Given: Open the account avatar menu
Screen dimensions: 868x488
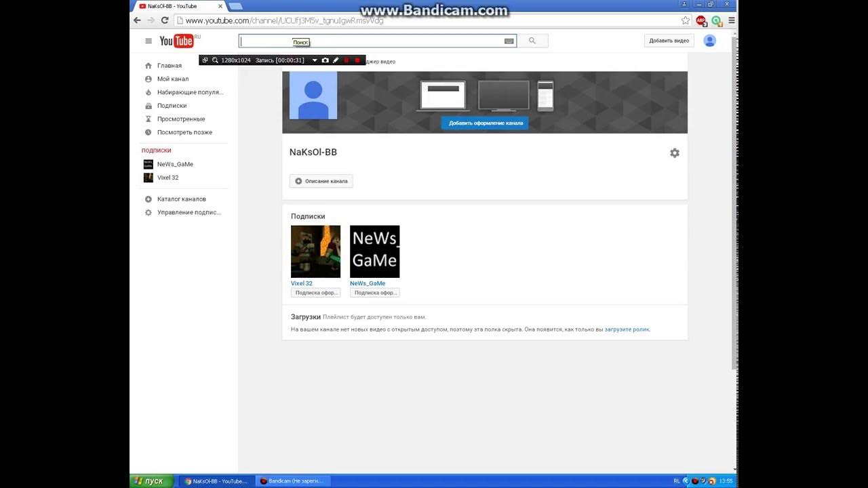Looking at the screenshot, I should 710,41.
